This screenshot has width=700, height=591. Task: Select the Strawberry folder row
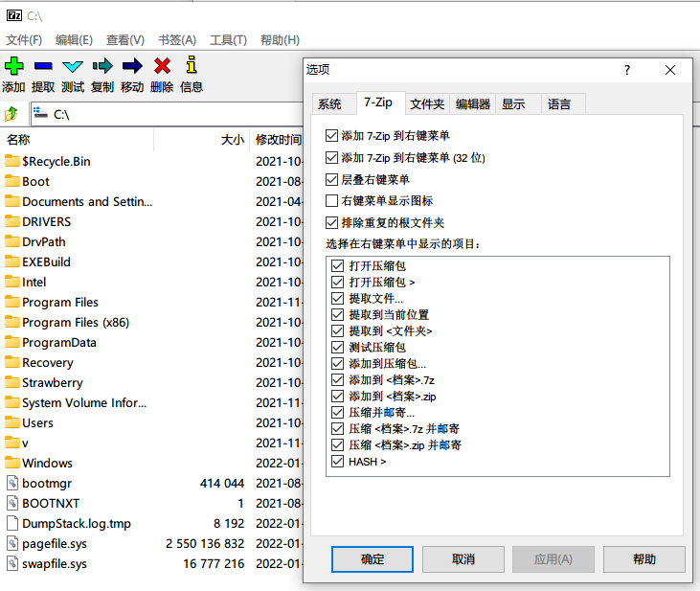pos(153,382)
